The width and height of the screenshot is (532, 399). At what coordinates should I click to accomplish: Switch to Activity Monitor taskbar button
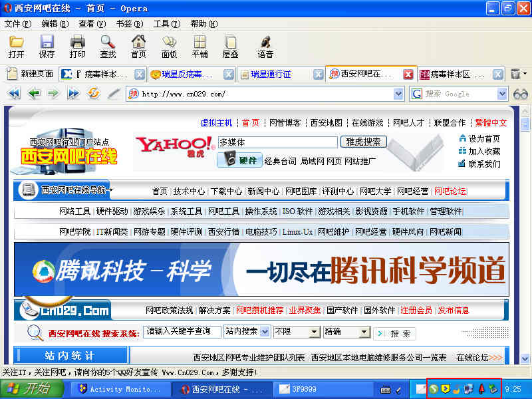[120, 389]
